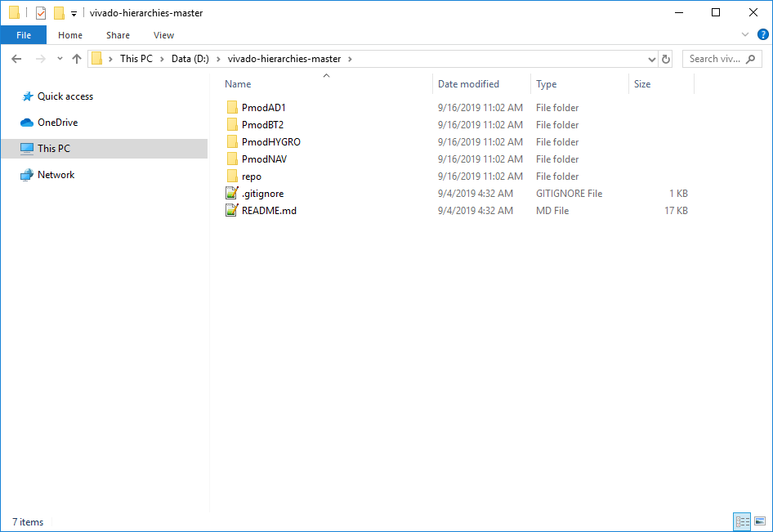Sort by the Type column header
This screenshot has width=773, height=532.
[x=546, y=84]
